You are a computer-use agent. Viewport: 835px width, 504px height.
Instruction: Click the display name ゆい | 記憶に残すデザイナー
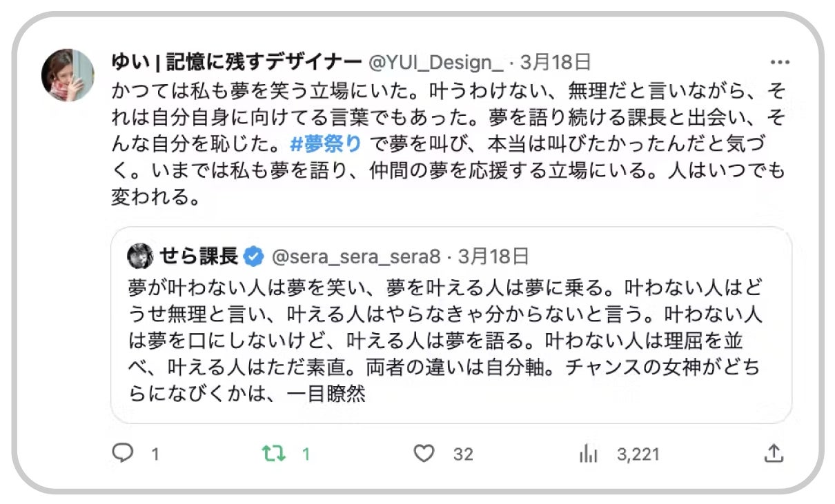[236, 63]
